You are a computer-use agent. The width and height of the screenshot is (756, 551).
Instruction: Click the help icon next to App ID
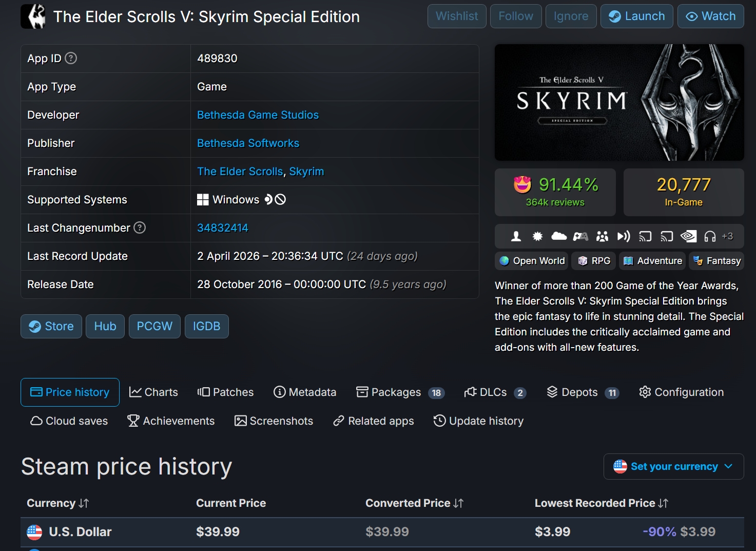(71, 58)
